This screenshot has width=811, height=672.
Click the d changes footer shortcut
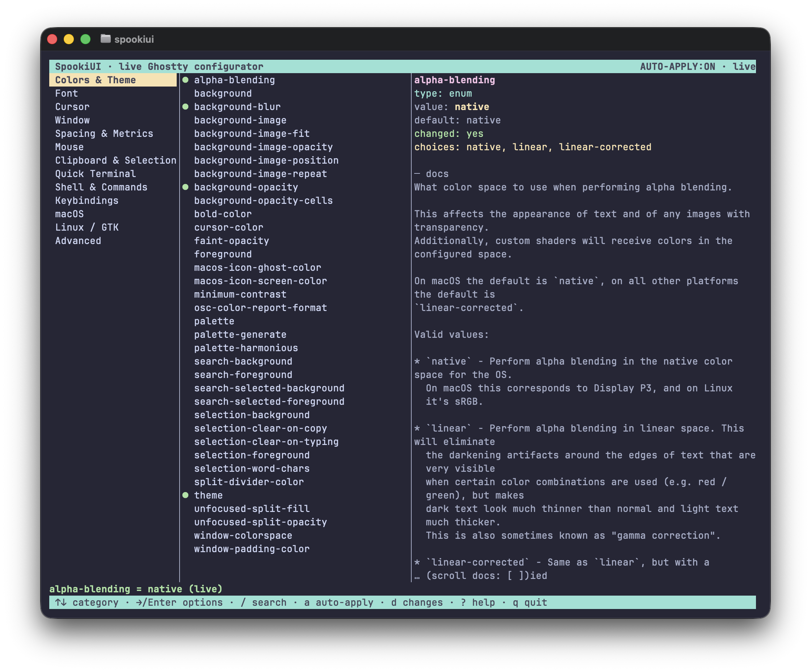click(417, 602)
